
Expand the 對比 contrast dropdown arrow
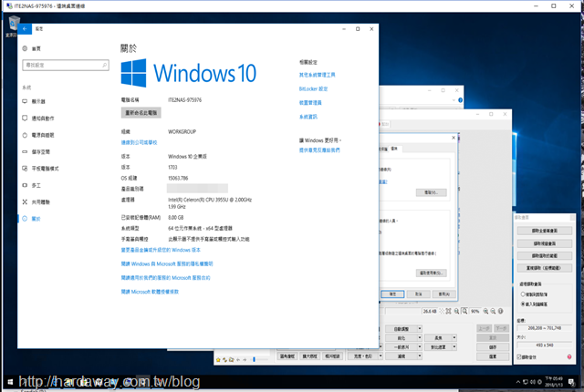point(454,346)
